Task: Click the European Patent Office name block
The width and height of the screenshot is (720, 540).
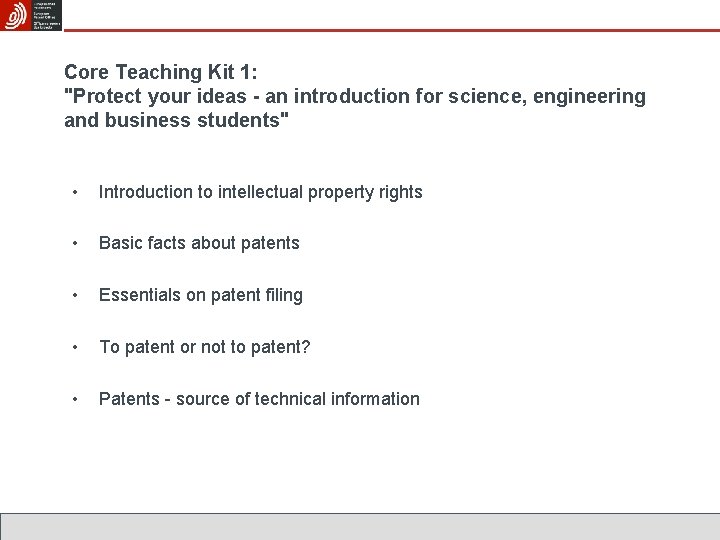Action: [46, 15]
